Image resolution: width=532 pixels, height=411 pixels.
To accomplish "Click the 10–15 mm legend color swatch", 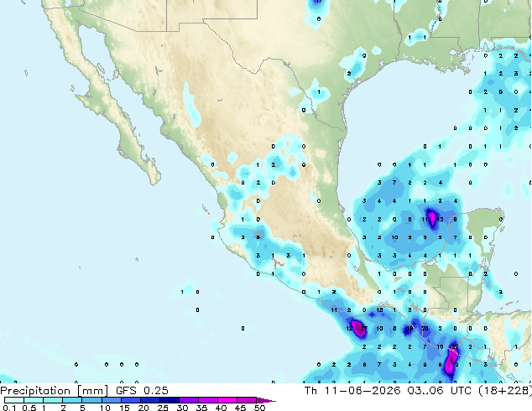I will tap(112, 400).
